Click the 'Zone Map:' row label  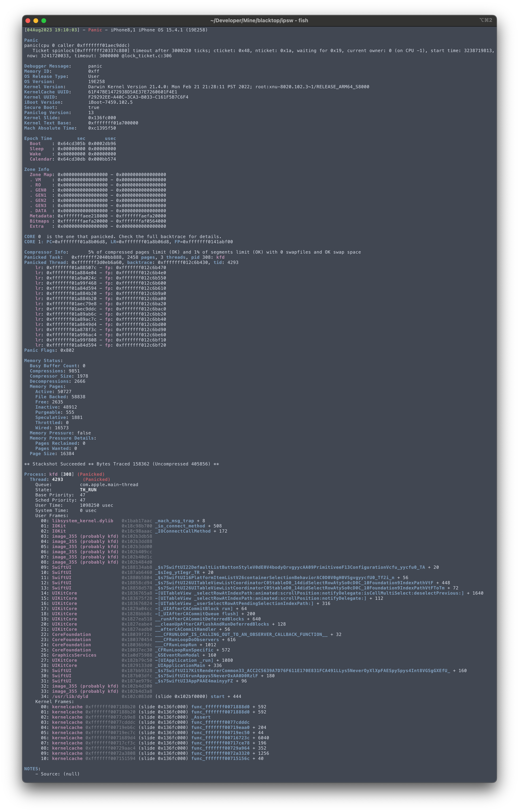[x=42, y=175]
